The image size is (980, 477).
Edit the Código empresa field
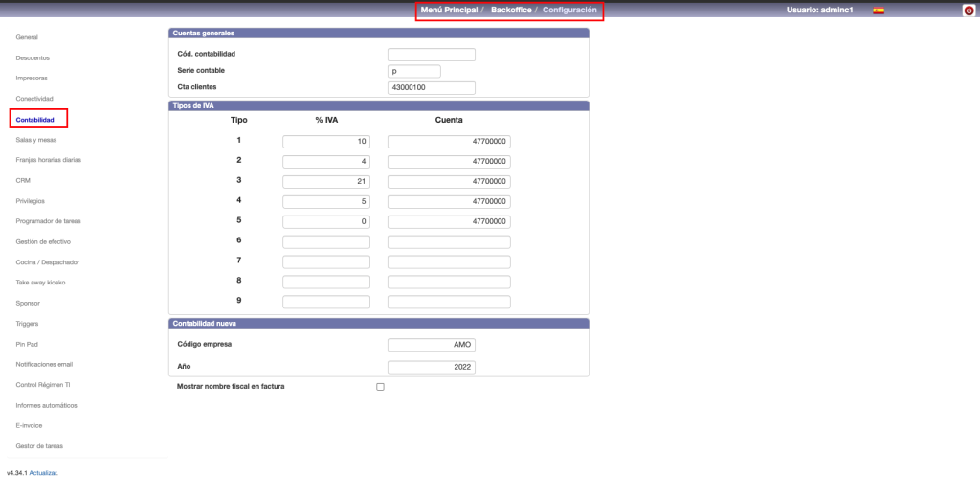pos(431,345)
